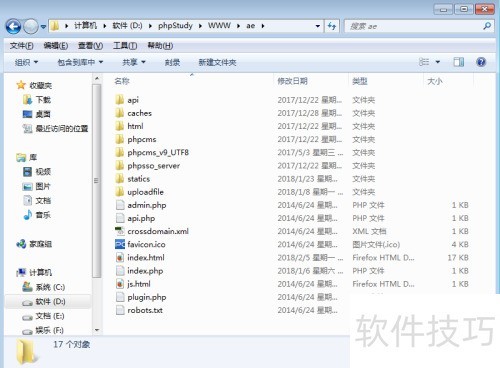Image resolution: width=500 pixels, height=368 pixels.
Task: Select the js.html Firefox file icon
Action: 120,284
